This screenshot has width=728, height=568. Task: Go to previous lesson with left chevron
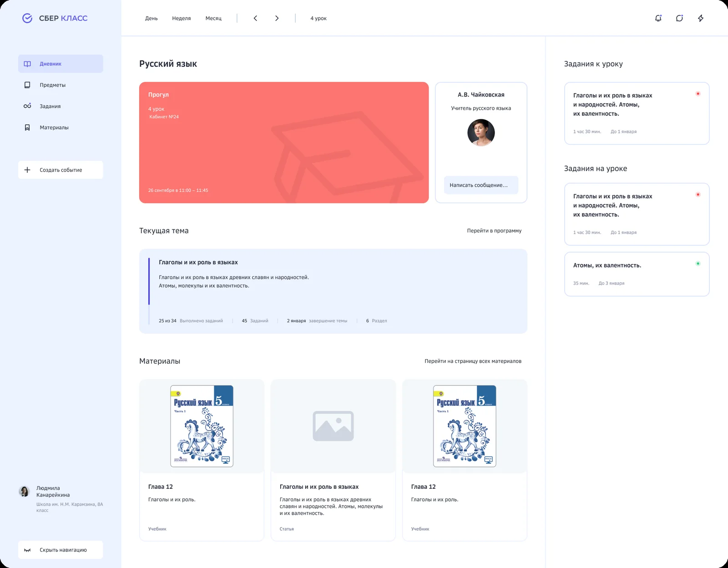pos(255,18)
